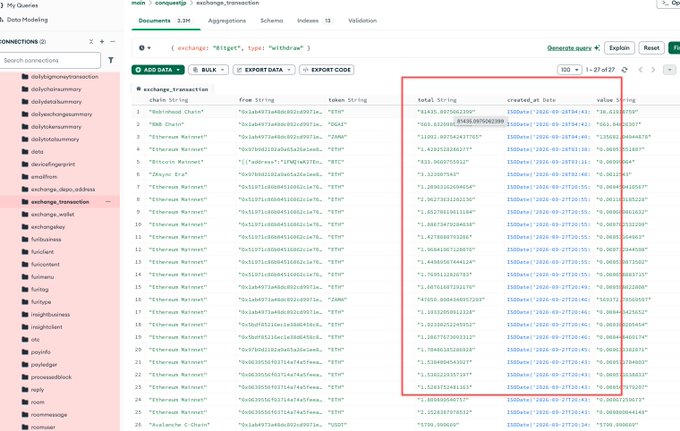
Task: Select the exchangekey collection
Action: pos(48,227)
